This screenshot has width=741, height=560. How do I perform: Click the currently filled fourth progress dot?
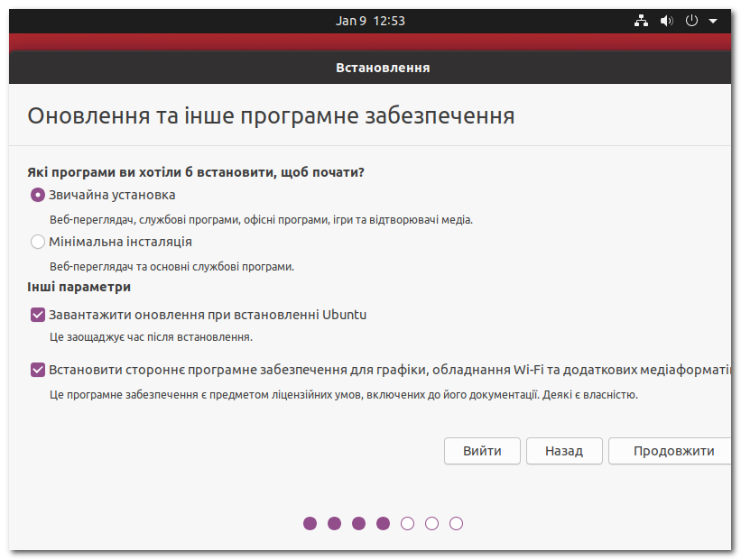384,523
